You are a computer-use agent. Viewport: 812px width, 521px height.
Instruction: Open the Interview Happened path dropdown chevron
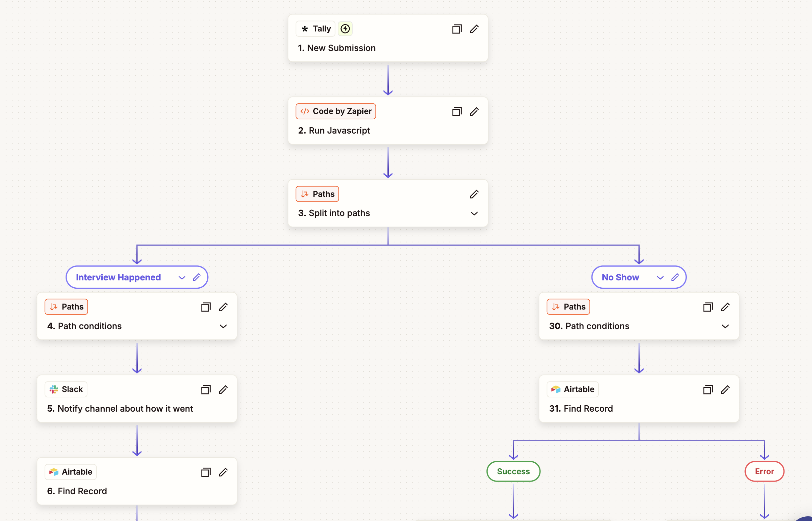182,278
